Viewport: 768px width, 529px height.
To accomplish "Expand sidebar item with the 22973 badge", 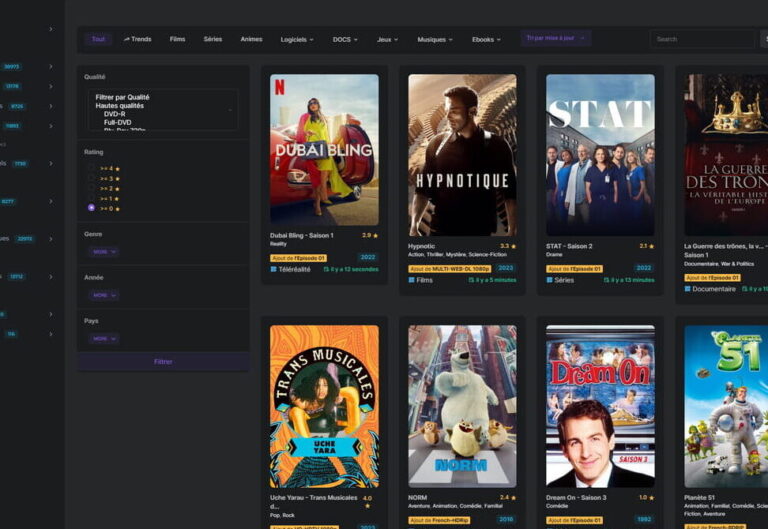I will (51, 239).
